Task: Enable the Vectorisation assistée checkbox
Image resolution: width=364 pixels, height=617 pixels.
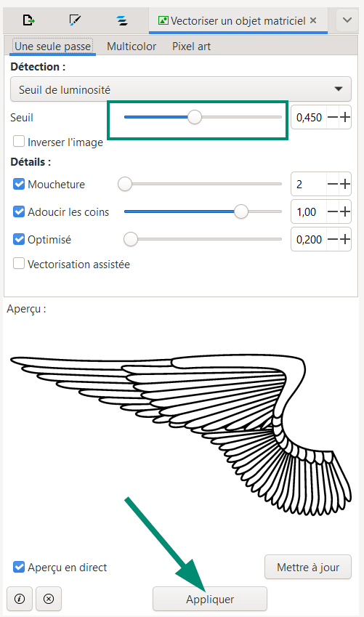Action: [x=19, y=263]
